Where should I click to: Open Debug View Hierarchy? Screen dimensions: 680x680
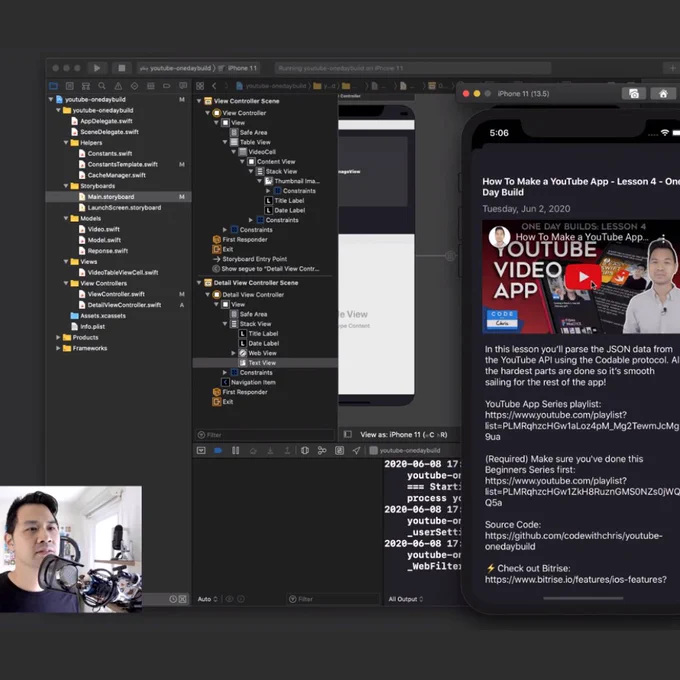click(305, 451)
